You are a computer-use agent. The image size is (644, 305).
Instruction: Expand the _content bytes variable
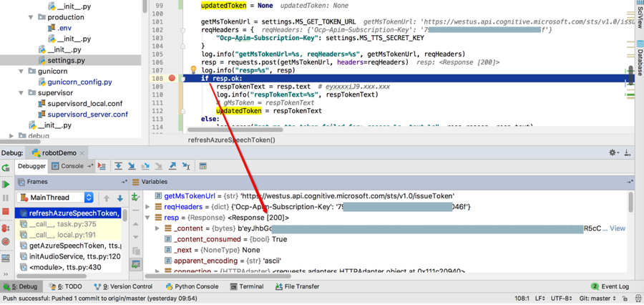[x=157, y=228]
